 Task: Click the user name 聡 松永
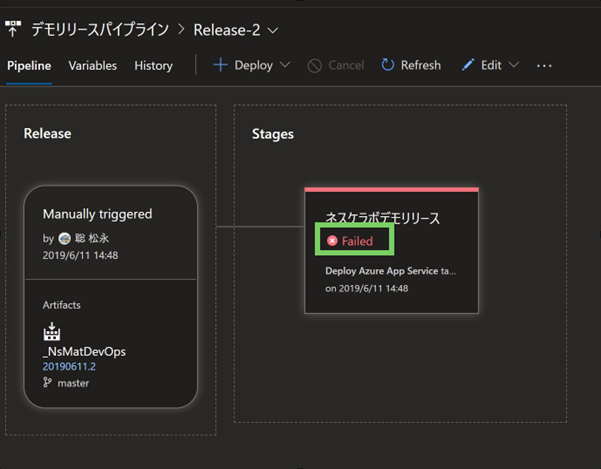click(92, 238)
